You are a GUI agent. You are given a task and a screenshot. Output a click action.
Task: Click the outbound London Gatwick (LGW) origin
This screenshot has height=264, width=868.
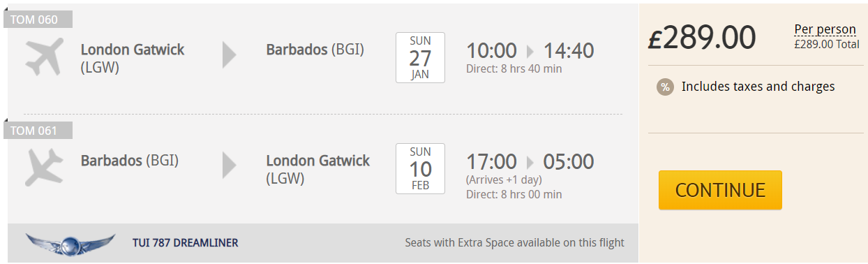(133, 59)
